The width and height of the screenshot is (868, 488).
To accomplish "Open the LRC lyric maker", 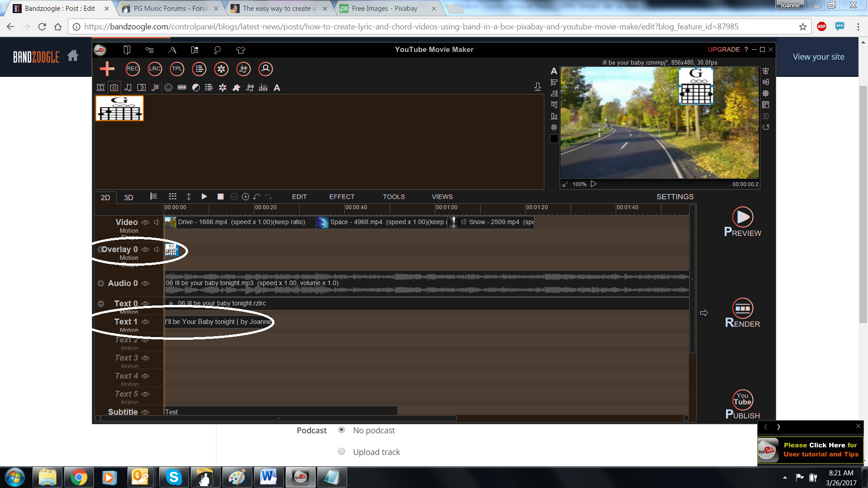I will coord(155,69).
